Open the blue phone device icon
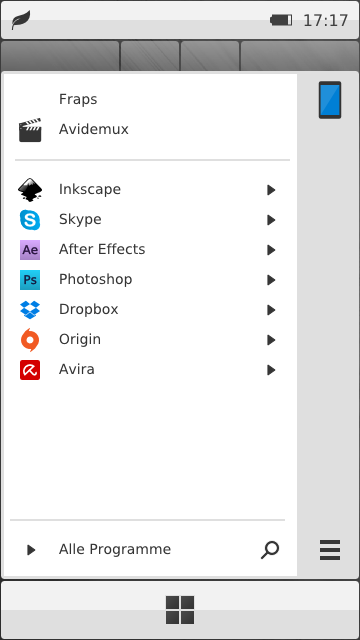The height and width of the screenshot is (640, 360). 330,100
